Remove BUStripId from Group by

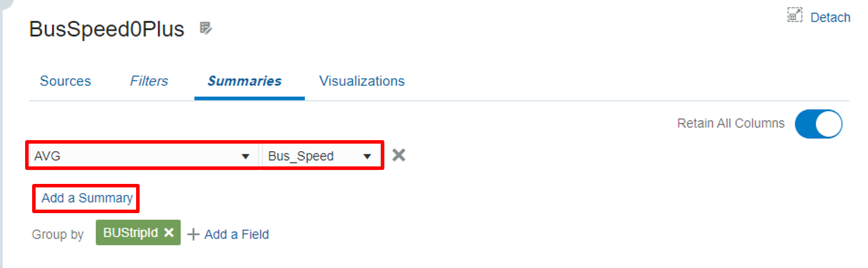click(169, 232)
